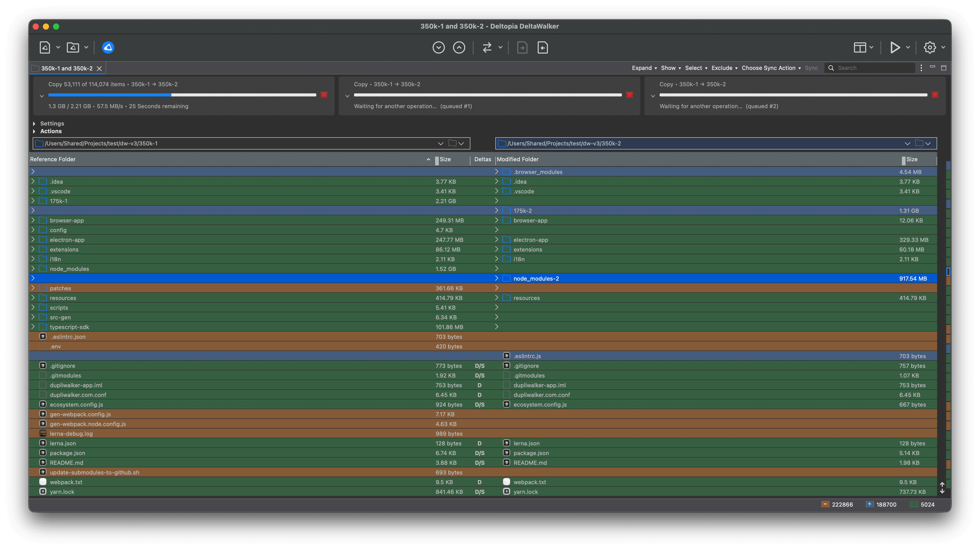Image resolution: width=980 pixels, height=550 pixels.
Task: Expand the left node_modules folder row
Action: 33,268
